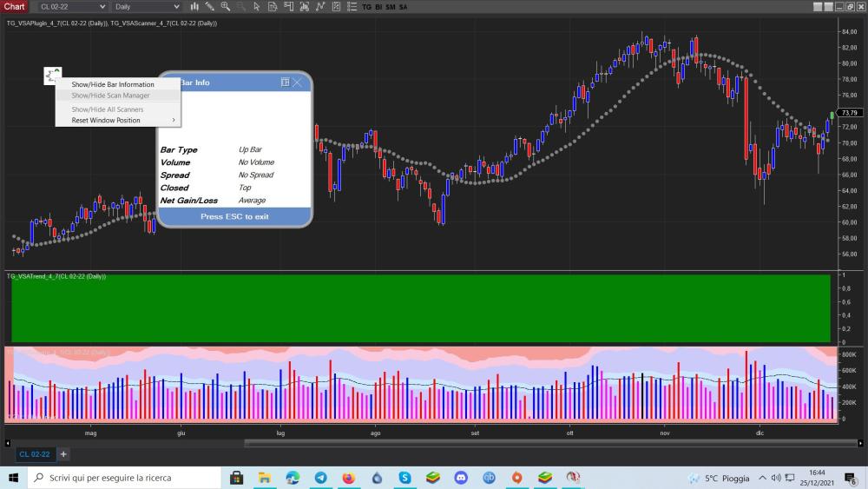The width and height of the screenshot is (868, 489).
Task: Expand Reset Window Position submenu
Action: point(118,120)
